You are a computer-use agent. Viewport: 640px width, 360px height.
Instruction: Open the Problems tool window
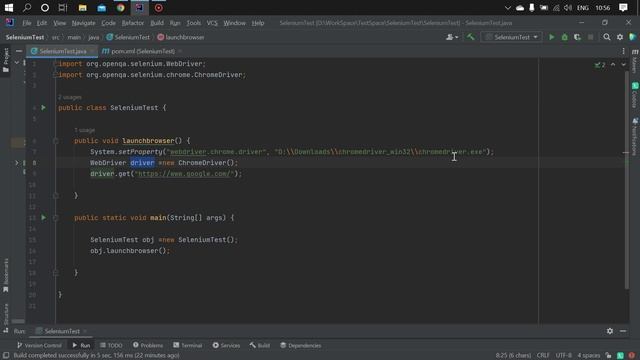tap(148, 345)
